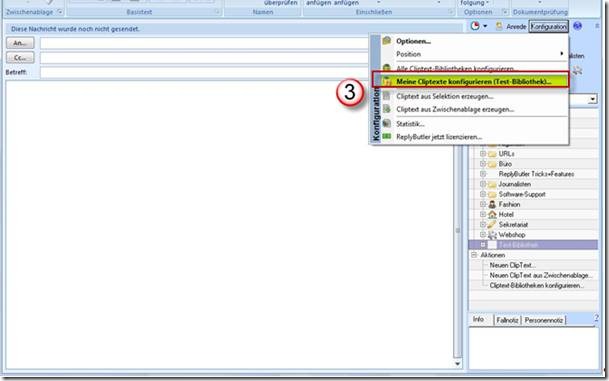Image resolution: width=609 pixels, height=381 pixels.
Task: Click Neuen ClipText... action
Action: [512, 265]
